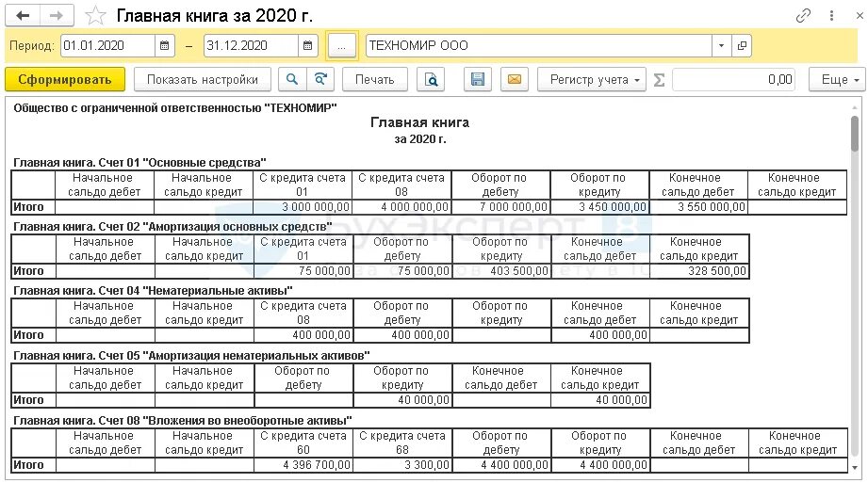The width and height of the screenshot is (868, 483).
Task: Select cell 3 000 000,00 in account 01
Action: (303, 207)
